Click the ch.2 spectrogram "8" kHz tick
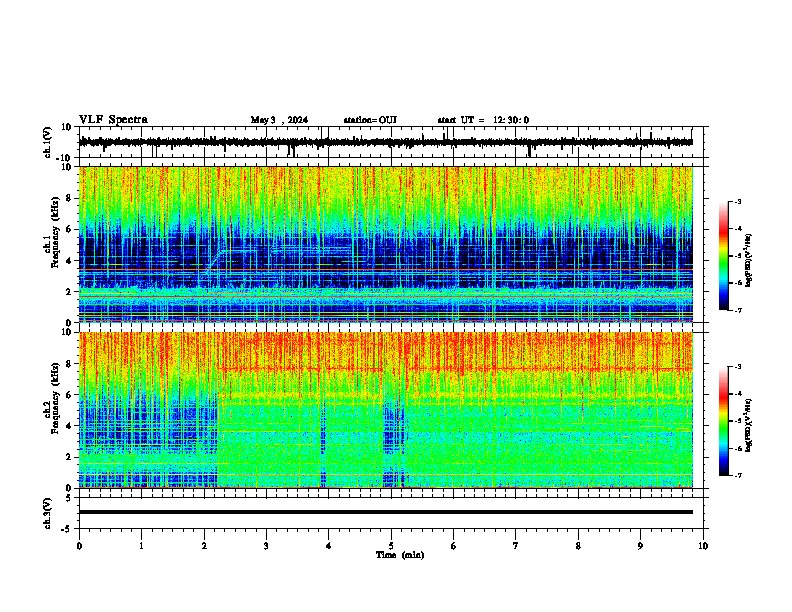The image size is (792, 612). coord(69,363)
